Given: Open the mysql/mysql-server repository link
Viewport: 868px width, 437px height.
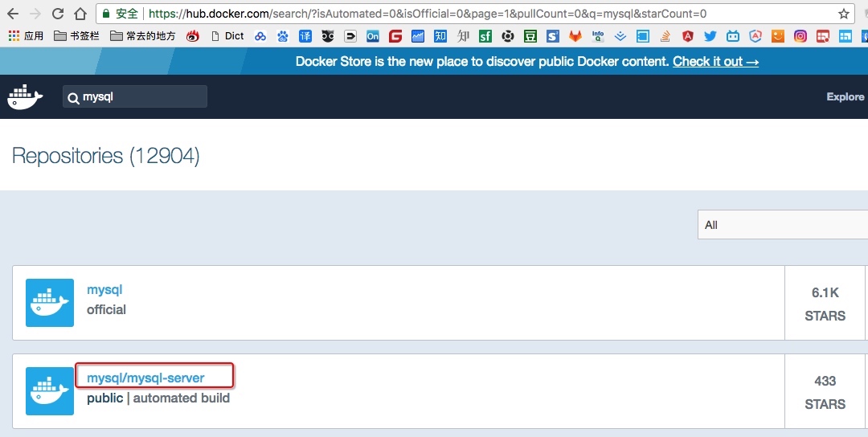Looking at the screenshot, I should click(145, 378).
